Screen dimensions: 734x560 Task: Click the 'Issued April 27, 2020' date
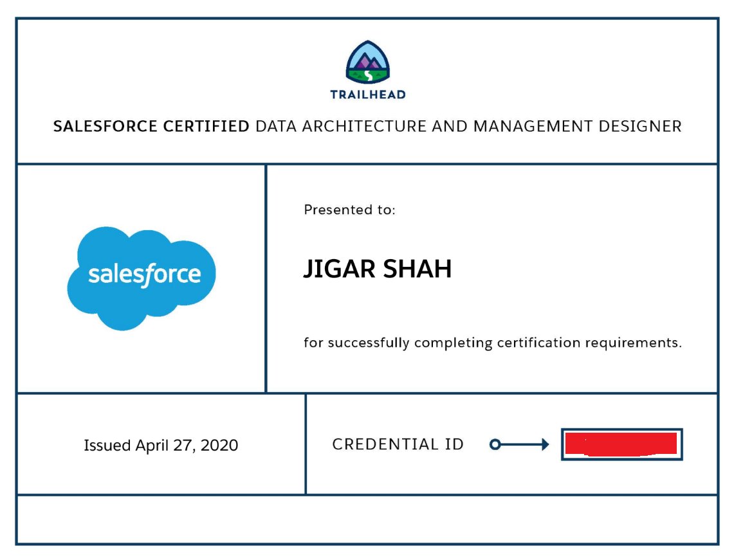(x=161, y=445)
